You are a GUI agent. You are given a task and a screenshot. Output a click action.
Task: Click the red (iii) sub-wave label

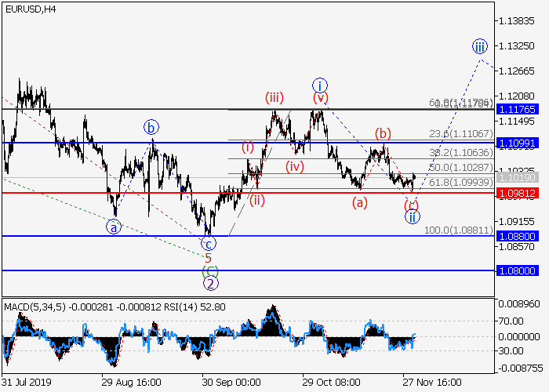(274, 98)
